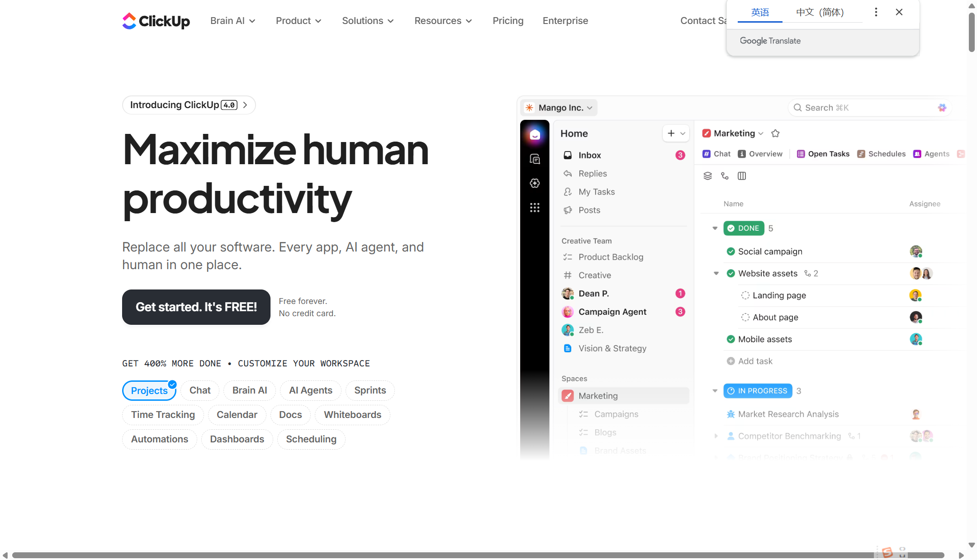Viewport: 977px width, 560px height.
Task: Click the AI sparkle icon in search bar
Action: point(942,108)
